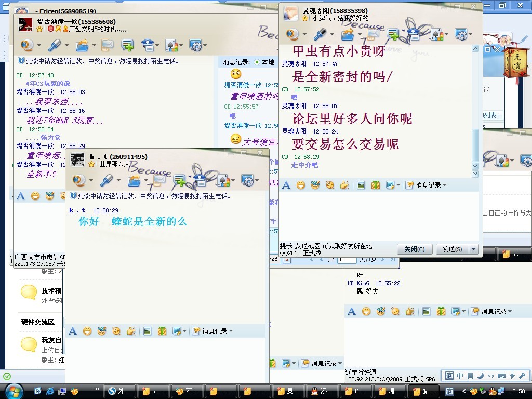This screenshot has height=399, width=532.
Task: Switch to 堤.. taskbar chat window
Action: [x=390, y=391]
